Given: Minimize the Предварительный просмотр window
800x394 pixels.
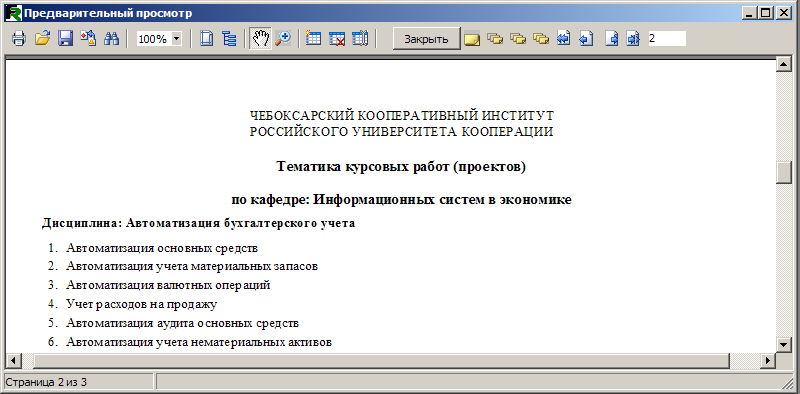Looking at the screenshot, I should point(749,14).
